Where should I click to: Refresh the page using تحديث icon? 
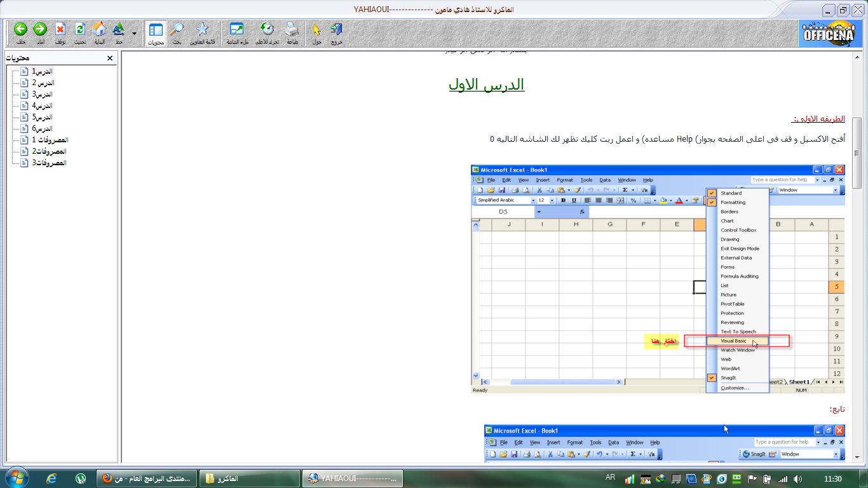(x=79, y=33)
